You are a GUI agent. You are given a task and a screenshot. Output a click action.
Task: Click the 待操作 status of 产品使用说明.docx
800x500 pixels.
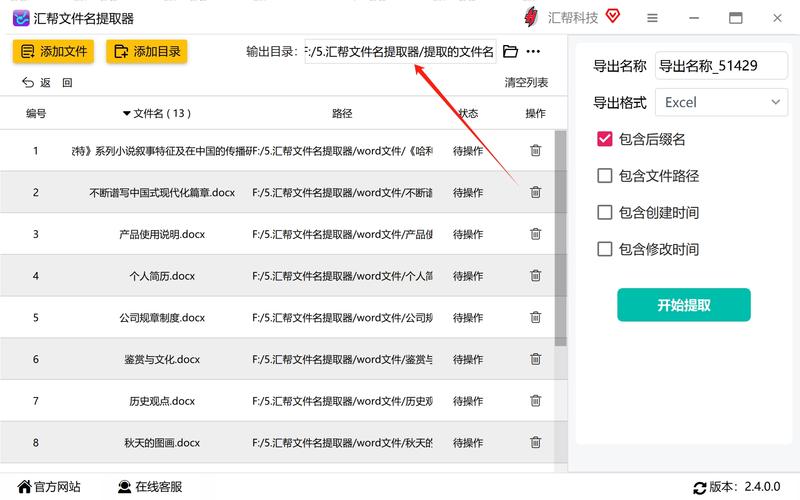point(468,235)
